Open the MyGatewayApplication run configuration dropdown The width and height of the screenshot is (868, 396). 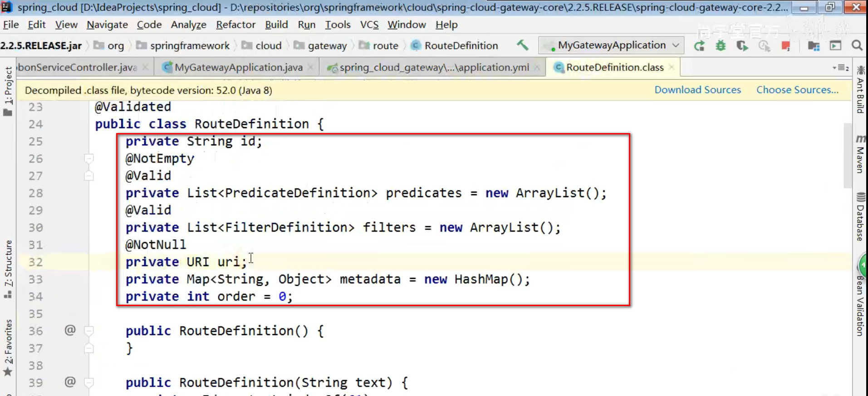(x=611, y=45)
